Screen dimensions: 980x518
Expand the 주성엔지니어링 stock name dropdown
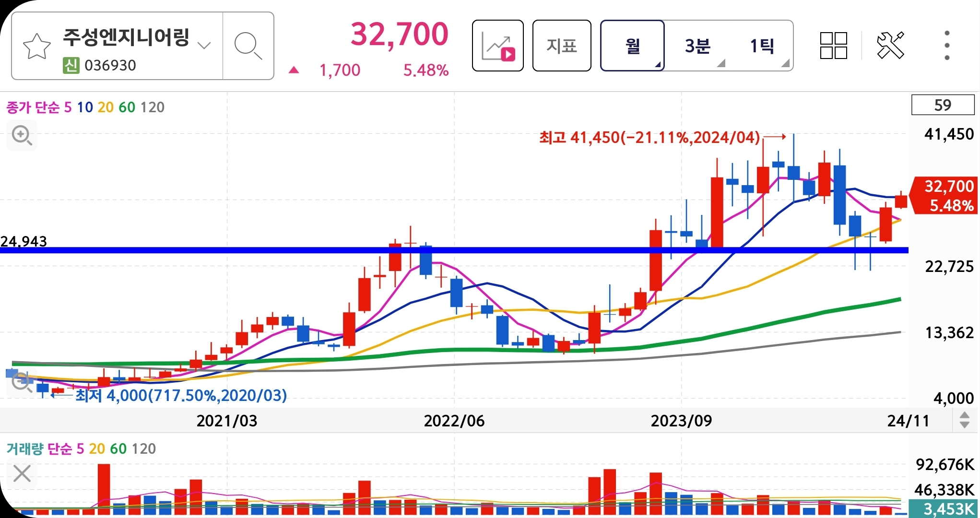[204, 46]
